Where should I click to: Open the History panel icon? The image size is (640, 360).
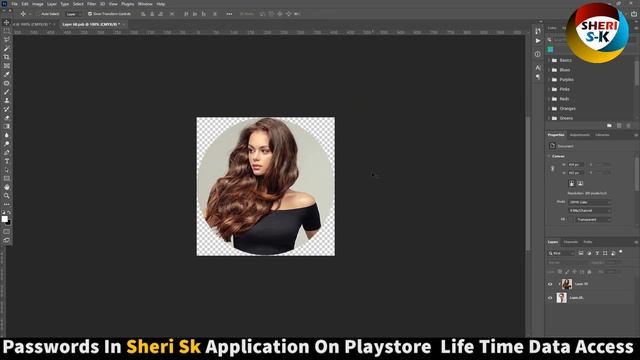pos(538,31)
